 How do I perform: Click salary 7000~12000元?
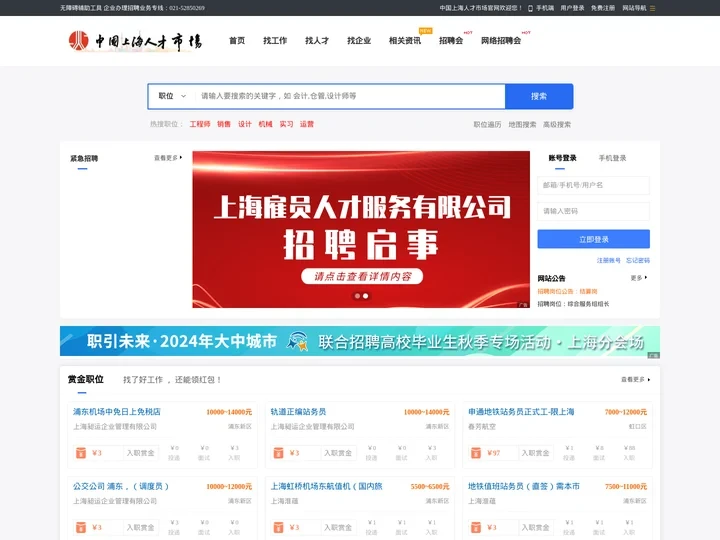(x=626, y=412)
